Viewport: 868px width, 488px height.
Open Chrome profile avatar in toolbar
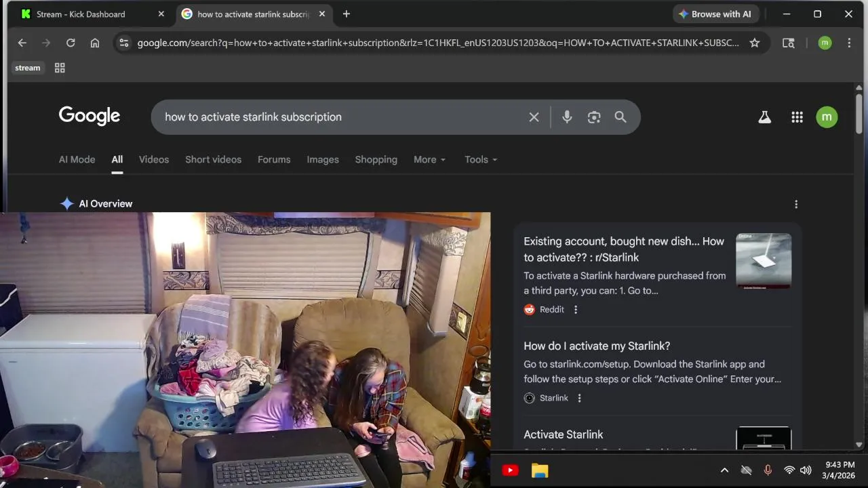[825, 43]
